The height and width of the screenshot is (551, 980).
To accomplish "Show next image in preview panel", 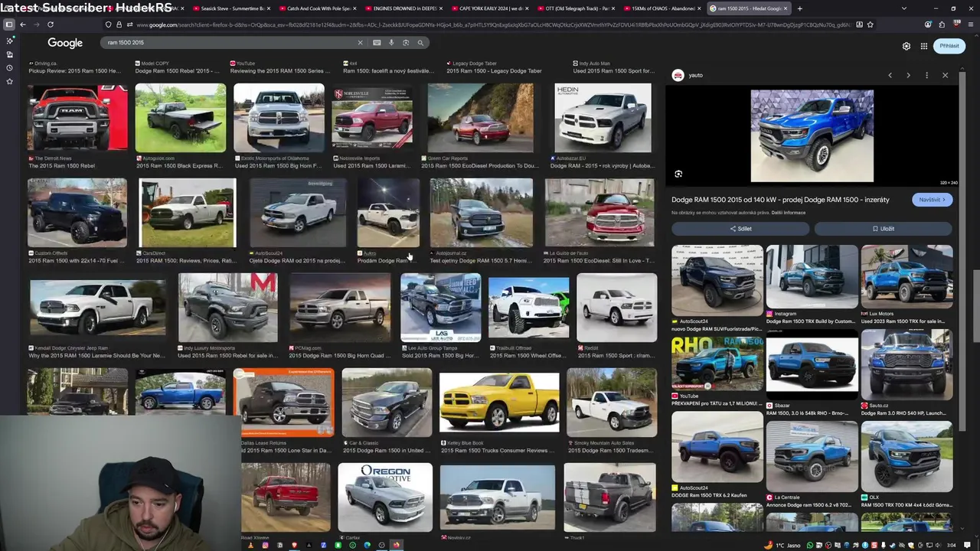I will [x=908, y=75].
